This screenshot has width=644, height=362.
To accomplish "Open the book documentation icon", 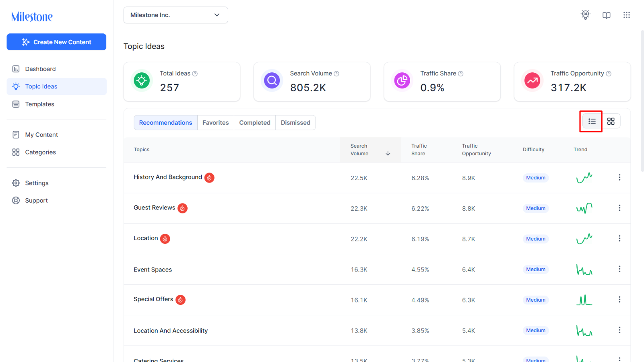I will [606, 15].
